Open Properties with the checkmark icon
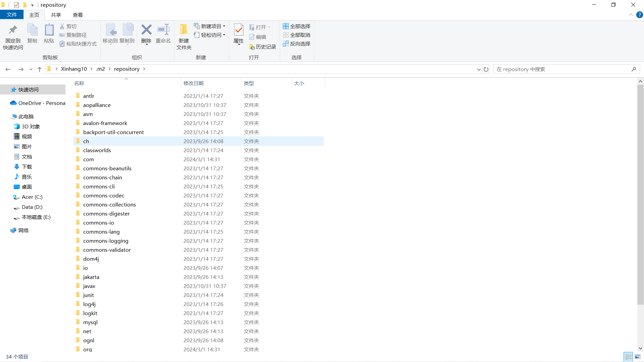This screenshot has width=644, height=362. [238, 34]
